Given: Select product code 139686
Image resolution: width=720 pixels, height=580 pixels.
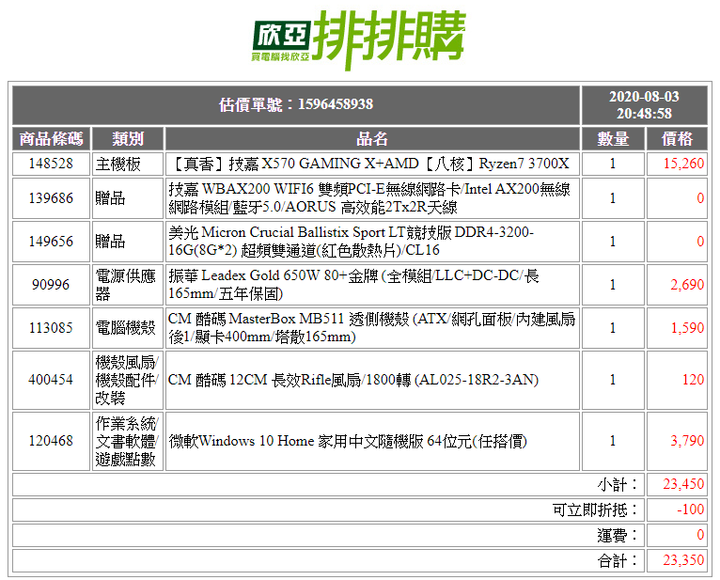Looking at the screenshot, I should click(51, 198).
